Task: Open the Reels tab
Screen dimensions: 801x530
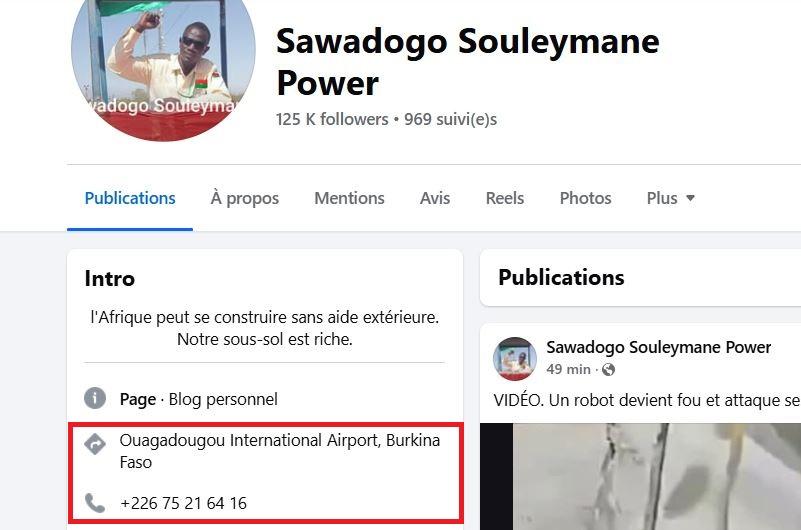Action: pyautogui.click(x=505, y=198)
